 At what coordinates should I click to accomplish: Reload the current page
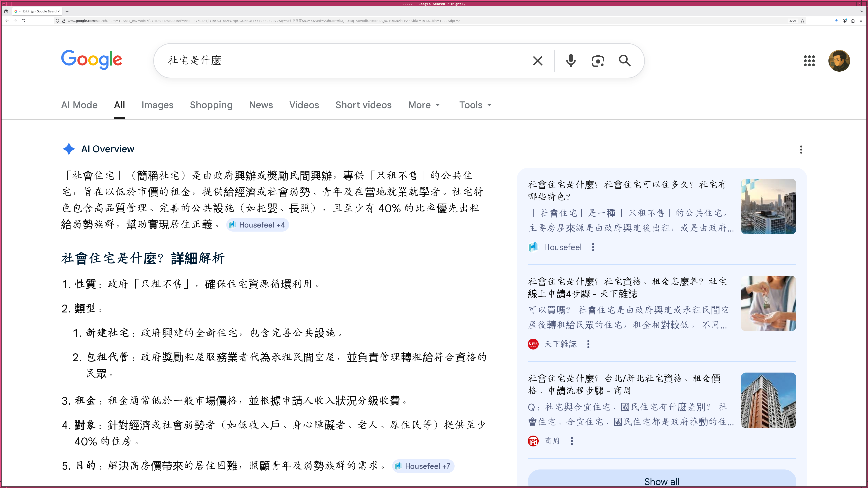pyautogui.click(x=23, y=21)
